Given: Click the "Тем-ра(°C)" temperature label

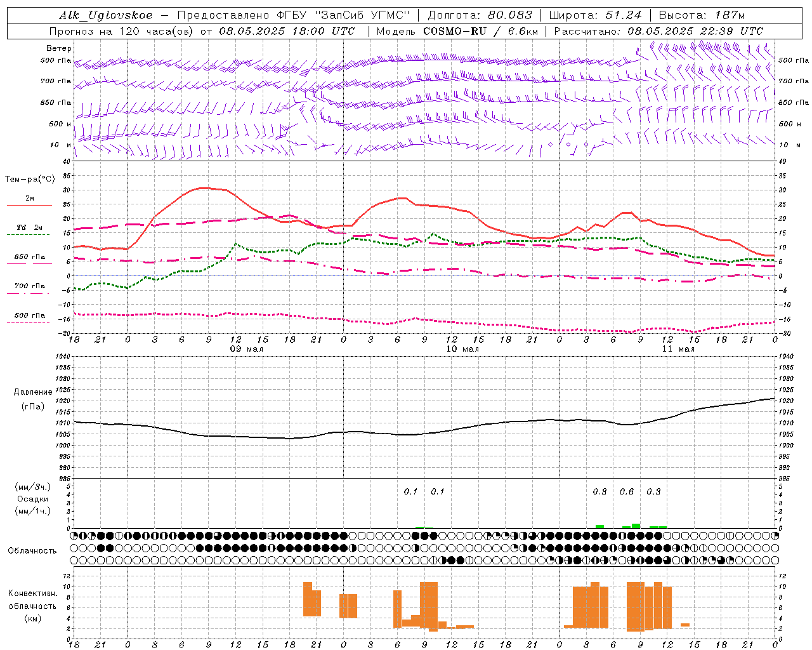Looking at the screenshot, I should pyautogui.click(x=30, y=180).
